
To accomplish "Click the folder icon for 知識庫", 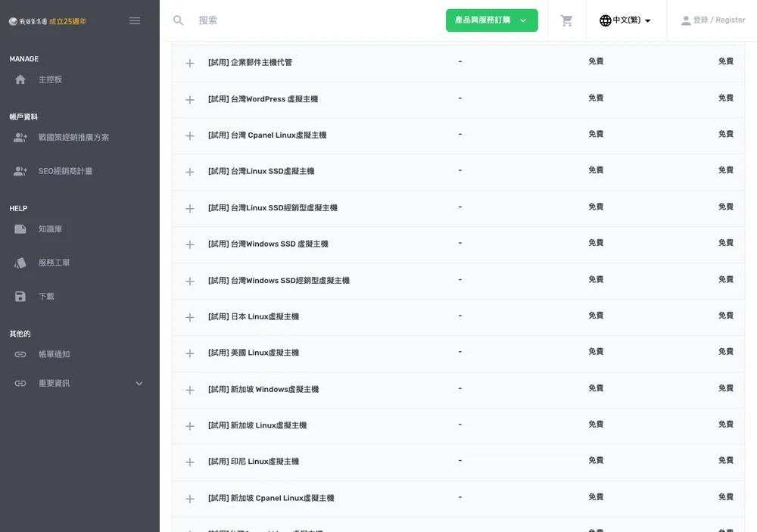I will [x=20, y=229].
